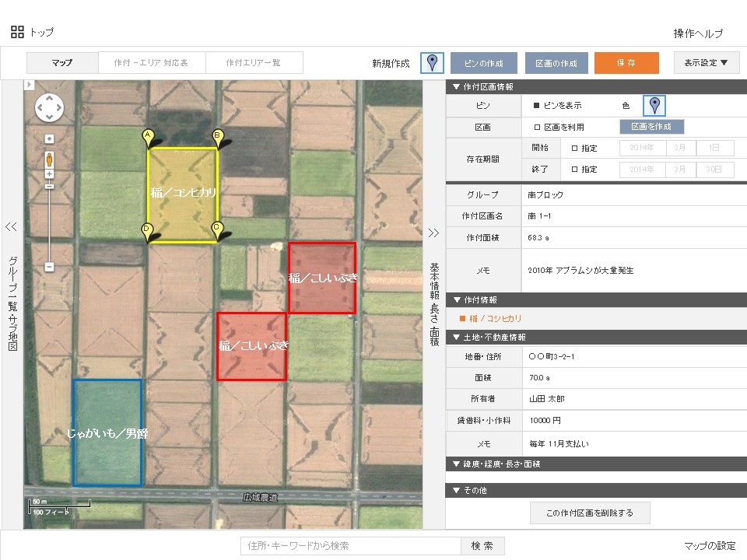
Task: Click the map zoom slider handle
Action: (49, 186)
